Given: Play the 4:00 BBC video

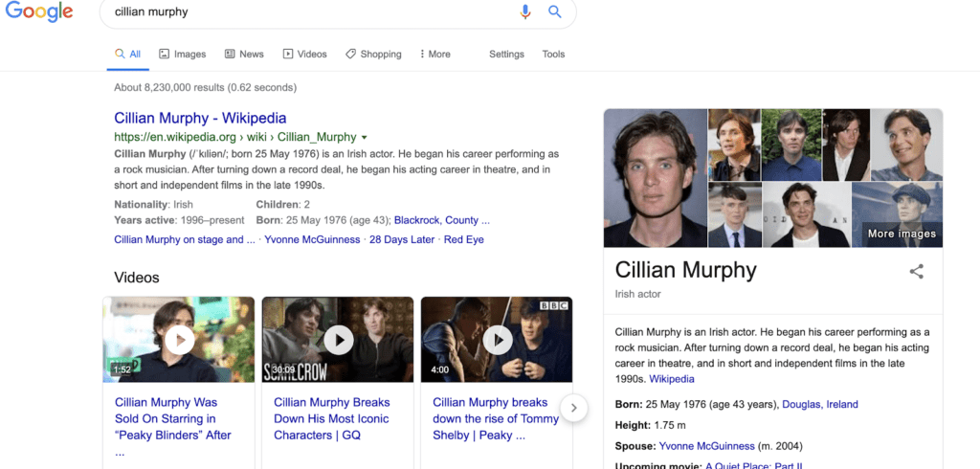Looking at the screenshot, I should [x=497, y=340].
